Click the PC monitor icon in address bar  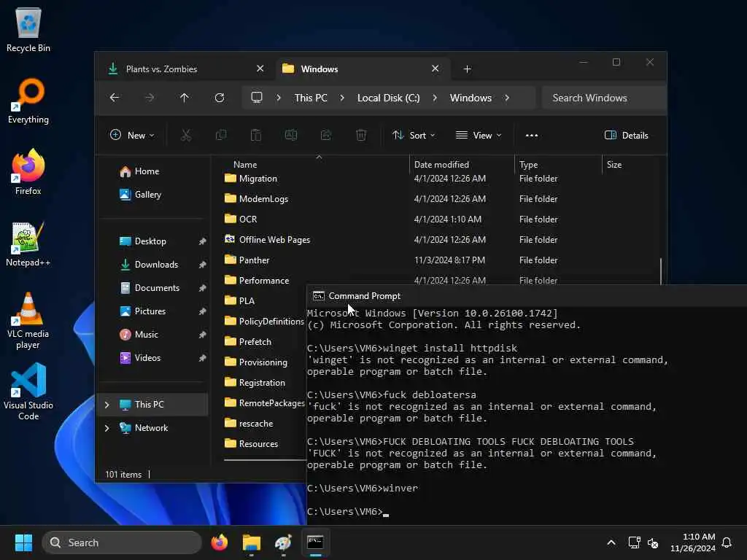click(257, 98)
